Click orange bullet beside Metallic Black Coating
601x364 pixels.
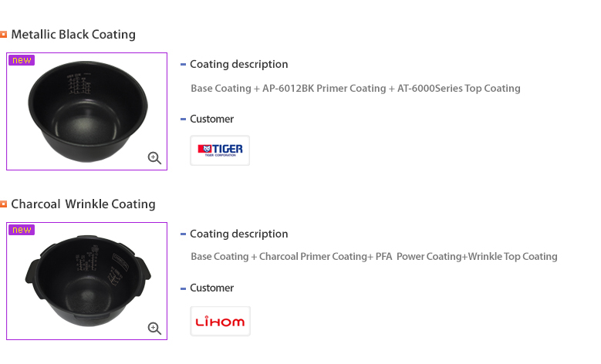[x=4, y=35]
